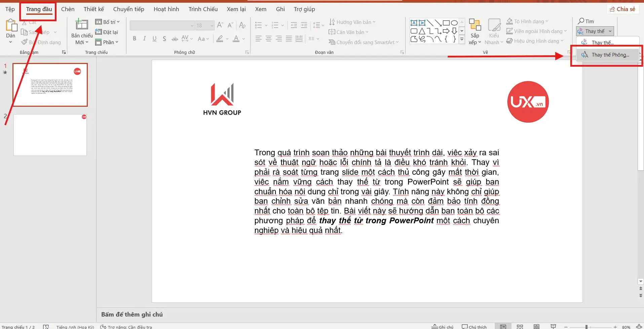The image size is (644, 329).
Task: Click the clear all formatting icon
Action: coord(242,25)
